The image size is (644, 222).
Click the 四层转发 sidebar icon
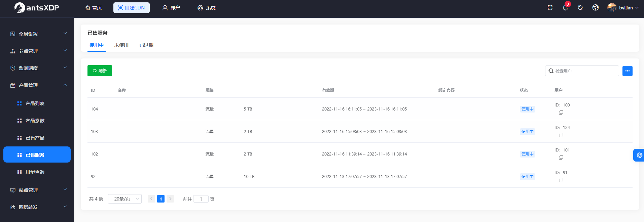point(13,207)
